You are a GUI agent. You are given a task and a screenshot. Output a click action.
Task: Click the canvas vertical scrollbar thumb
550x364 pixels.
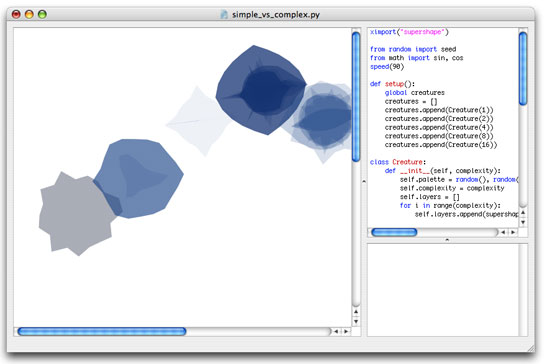tap(356, 97)
